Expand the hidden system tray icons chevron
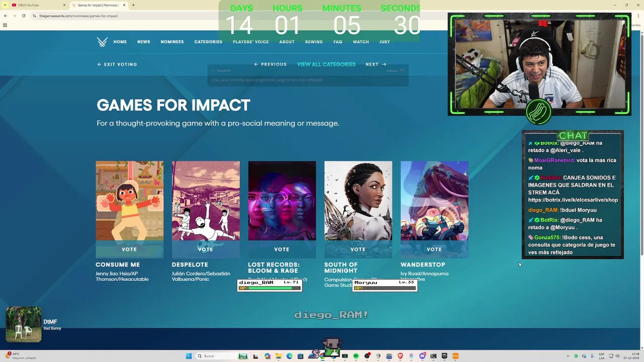The image size is (644, 362). (568, 356)
